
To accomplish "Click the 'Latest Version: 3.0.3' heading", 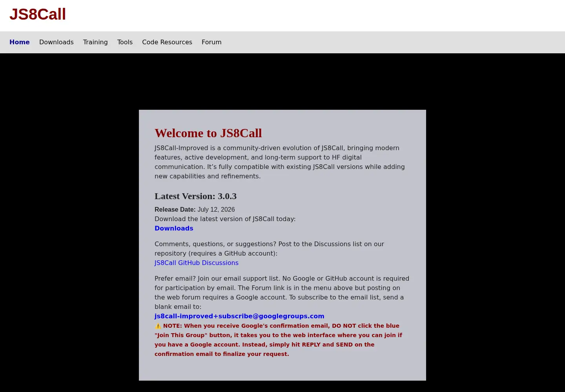I will 195,196.
